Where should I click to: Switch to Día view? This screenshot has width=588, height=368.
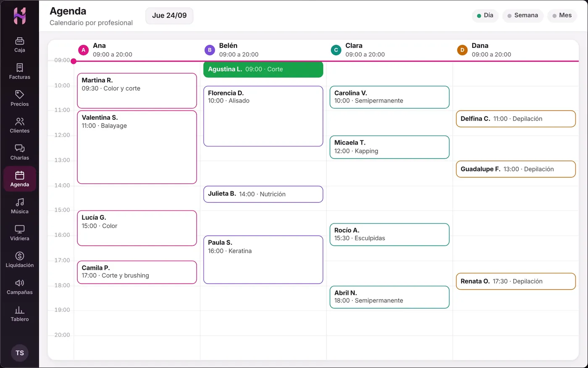point(485,16)
